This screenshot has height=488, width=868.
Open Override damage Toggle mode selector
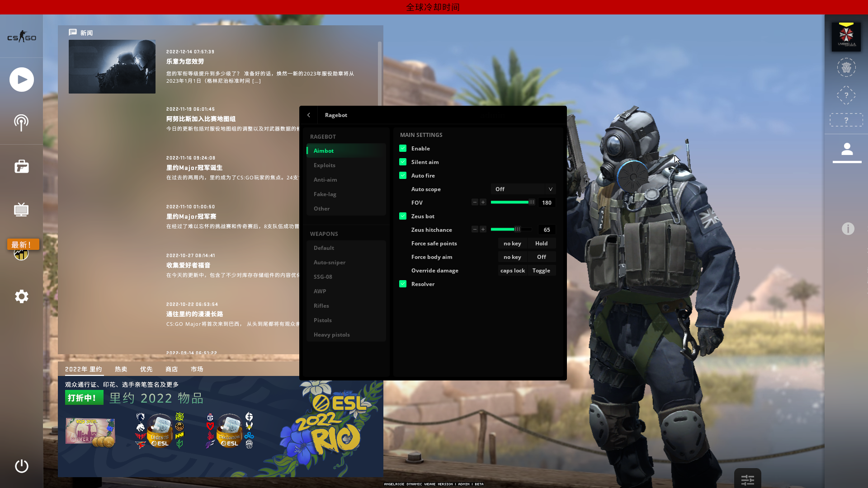541,270
